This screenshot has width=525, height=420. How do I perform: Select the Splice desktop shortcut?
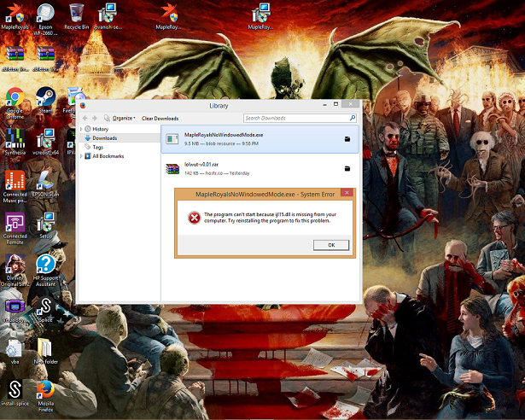[x=45, y=309]
